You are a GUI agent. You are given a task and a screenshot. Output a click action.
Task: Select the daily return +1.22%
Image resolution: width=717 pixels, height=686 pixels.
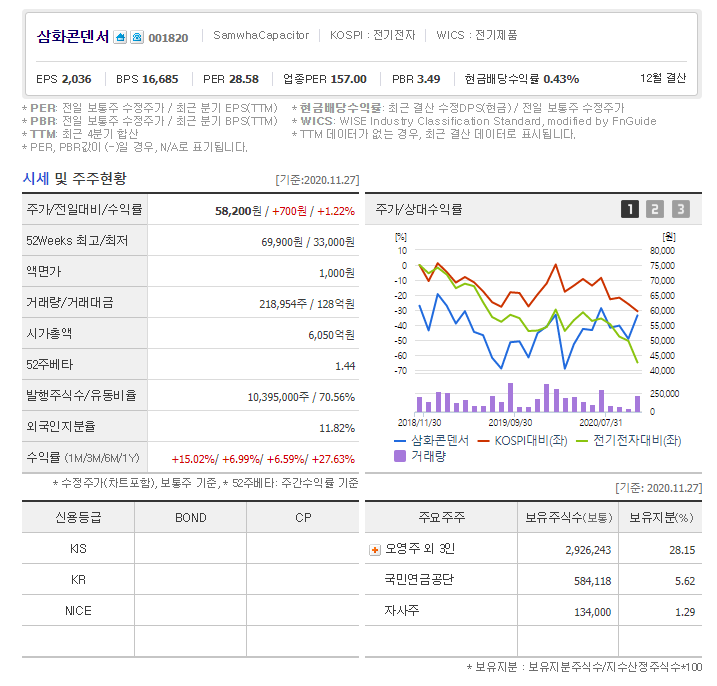336,211
